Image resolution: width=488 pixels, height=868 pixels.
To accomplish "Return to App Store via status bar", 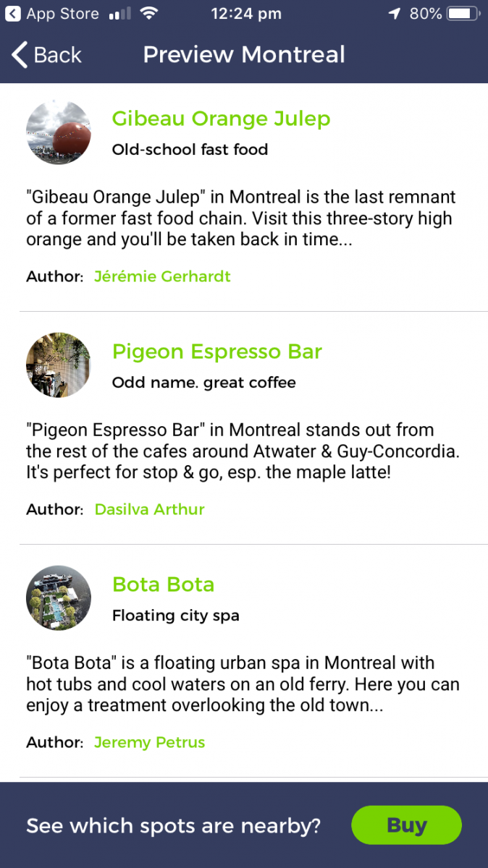I will point(52,14).
